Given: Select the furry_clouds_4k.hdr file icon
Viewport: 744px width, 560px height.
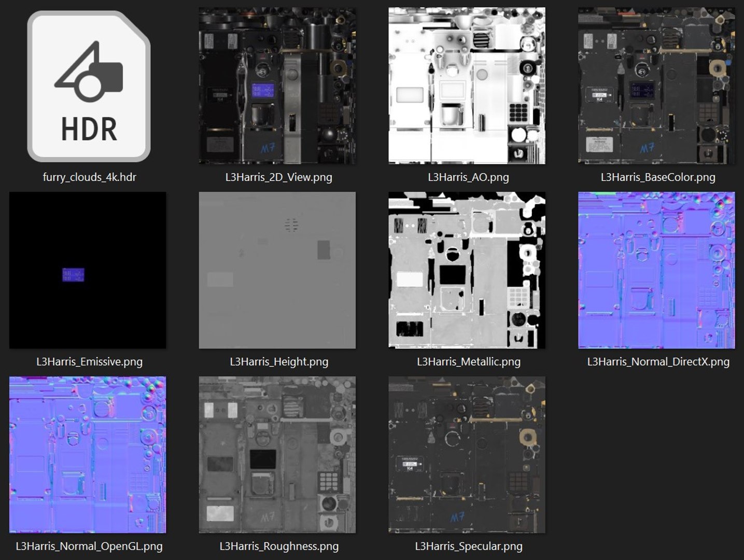Looking at the screenshot, I should pos(89,86).
